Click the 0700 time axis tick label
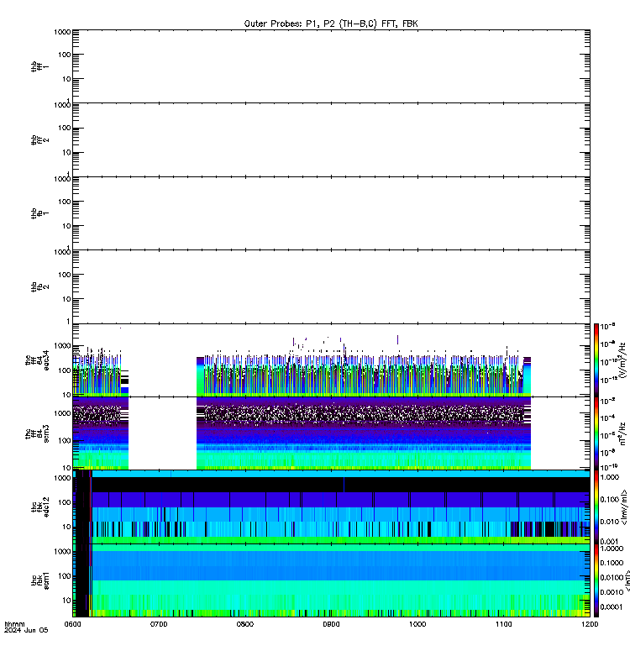 pos(159,624)
